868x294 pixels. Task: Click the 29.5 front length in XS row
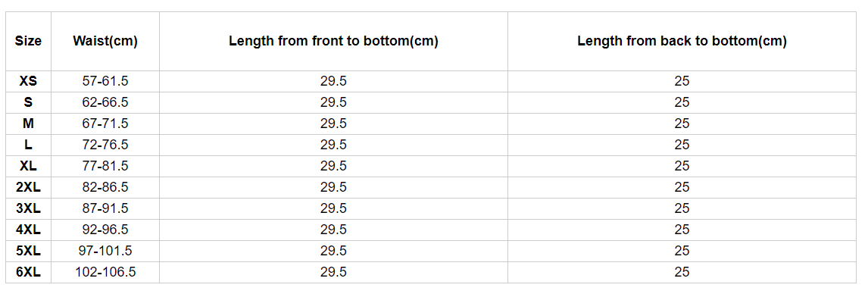(333, 81)
